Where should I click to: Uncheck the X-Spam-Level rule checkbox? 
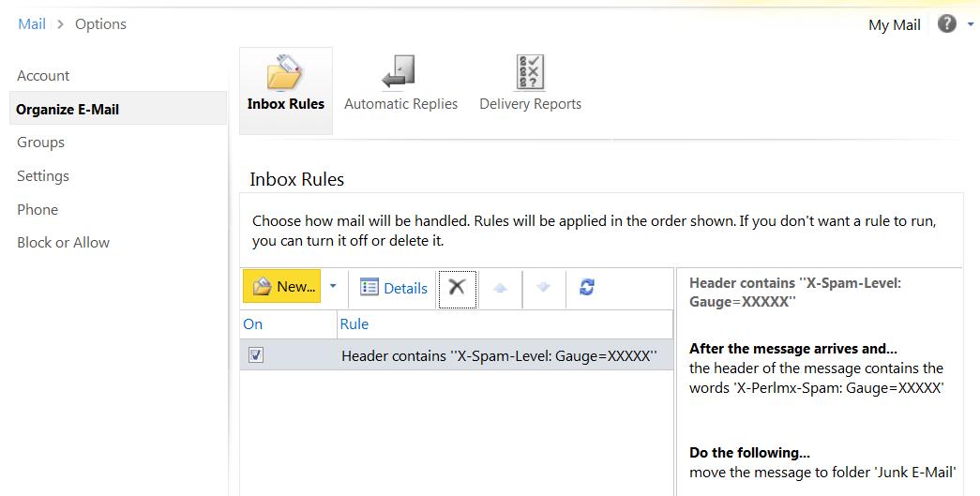point(256,355)
